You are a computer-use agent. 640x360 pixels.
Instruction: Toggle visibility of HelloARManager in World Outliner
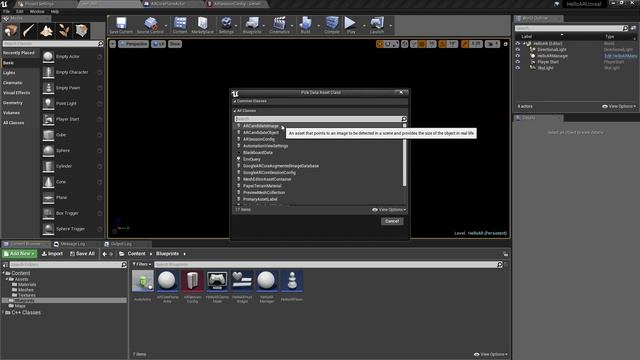click(x=518, y=56)
